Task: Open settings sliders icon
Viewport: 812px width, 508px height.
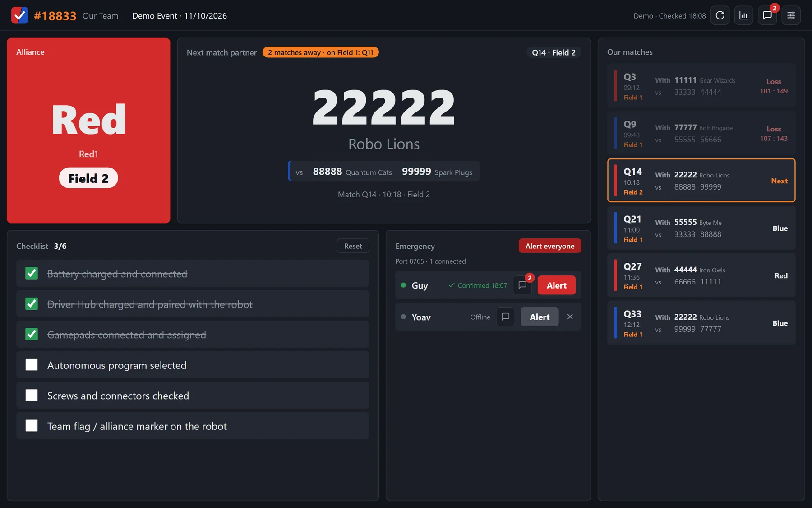Action: point(791,15)
